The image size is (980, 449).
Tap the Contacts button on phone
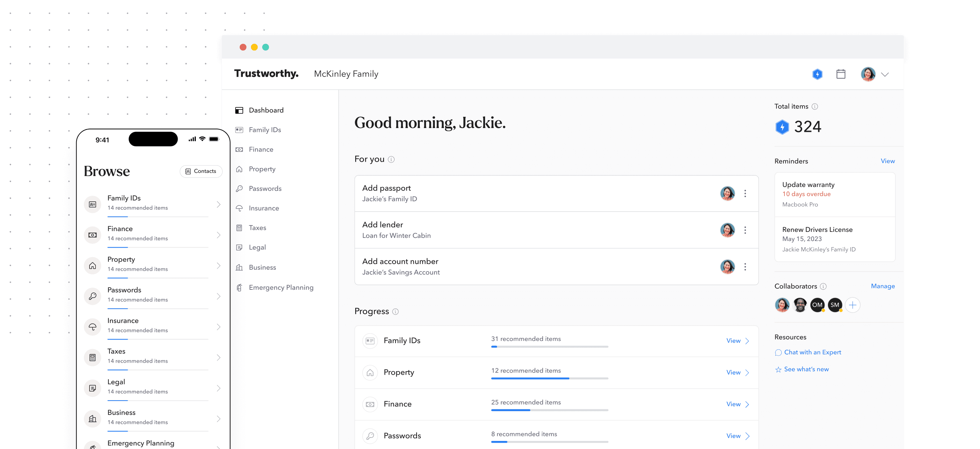(201, 171)
